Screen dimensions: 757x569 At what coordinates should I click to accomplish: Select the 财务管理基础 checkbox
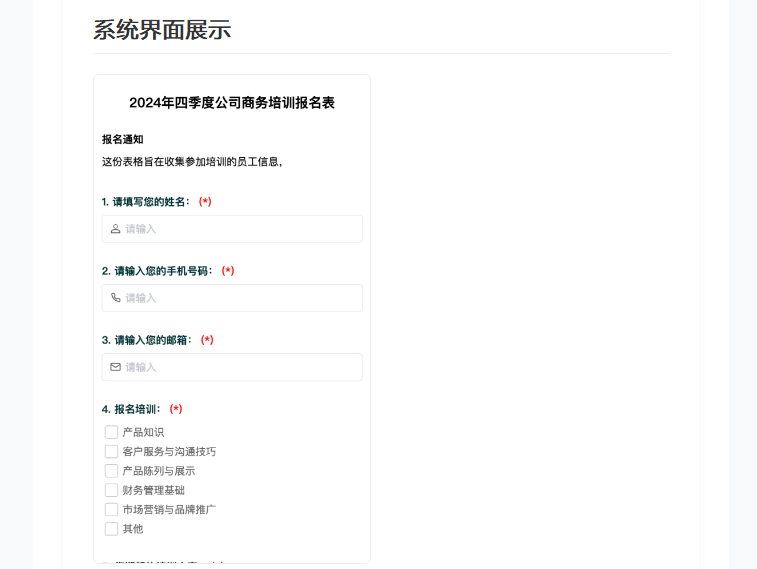tap(112, 490)
